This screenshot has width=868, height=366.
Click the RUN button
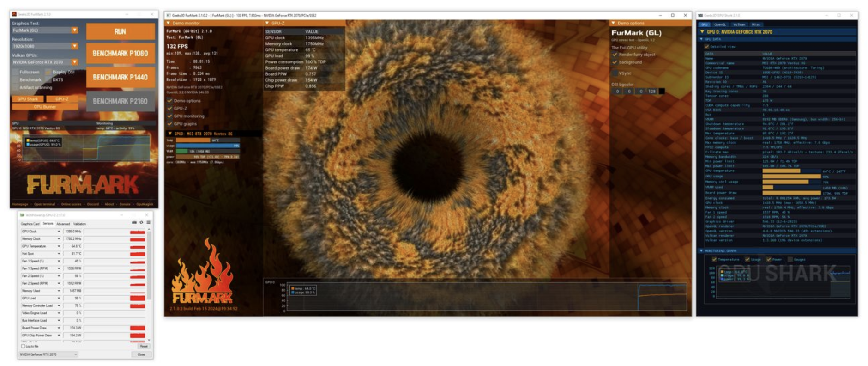coord(121,31)
